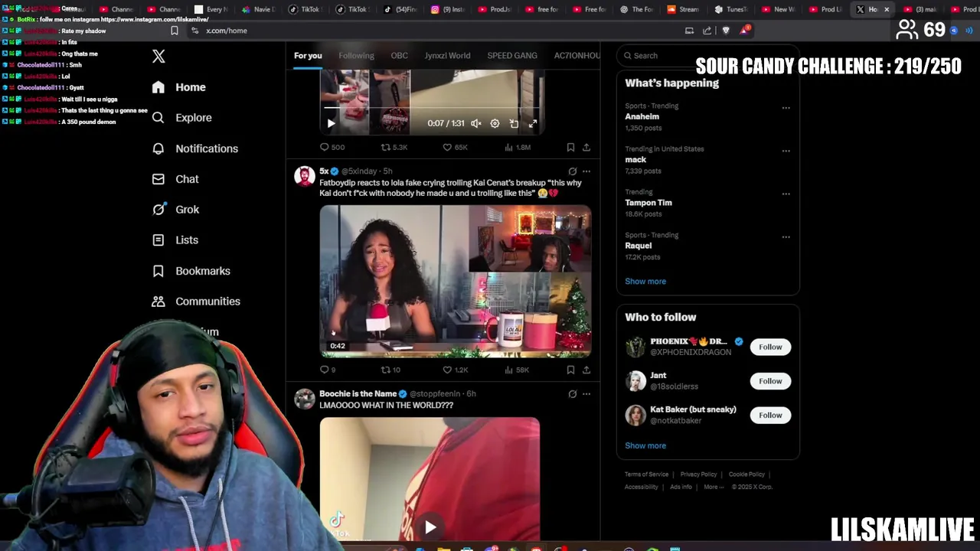Open the Privacy Policy link
Viewport: 980px width, 551px height.
pos(698,474)
